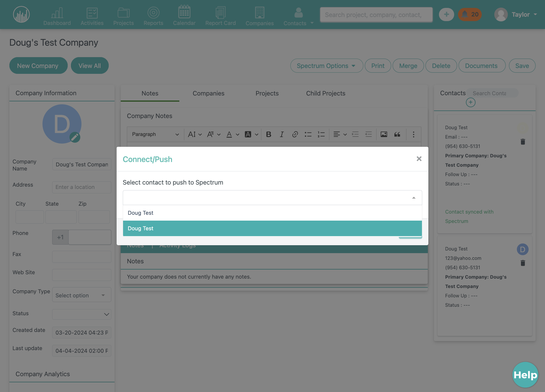Insert image in notes editor
545x392 pixels.
point(384,134)
